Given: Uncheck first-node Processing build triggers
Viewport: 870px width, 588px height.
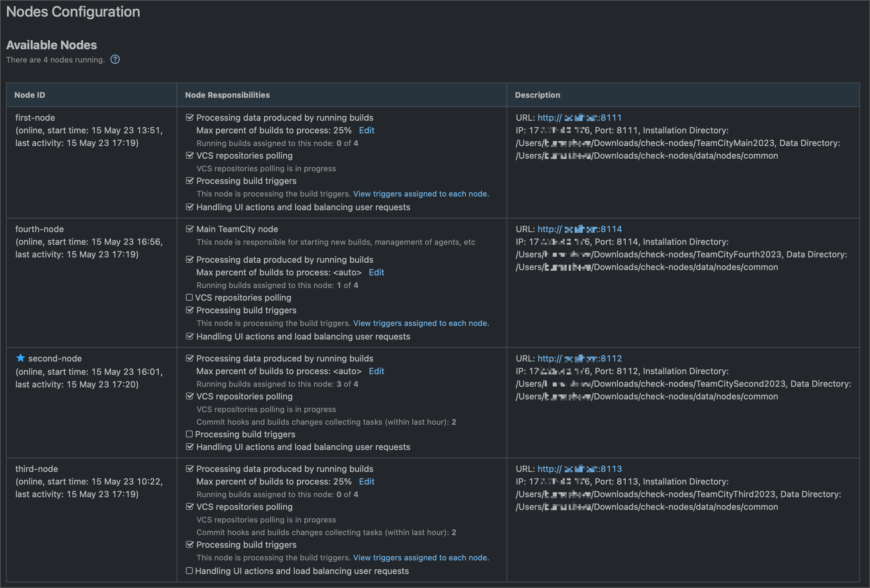Looking at the screenshot, I should 190,181.
